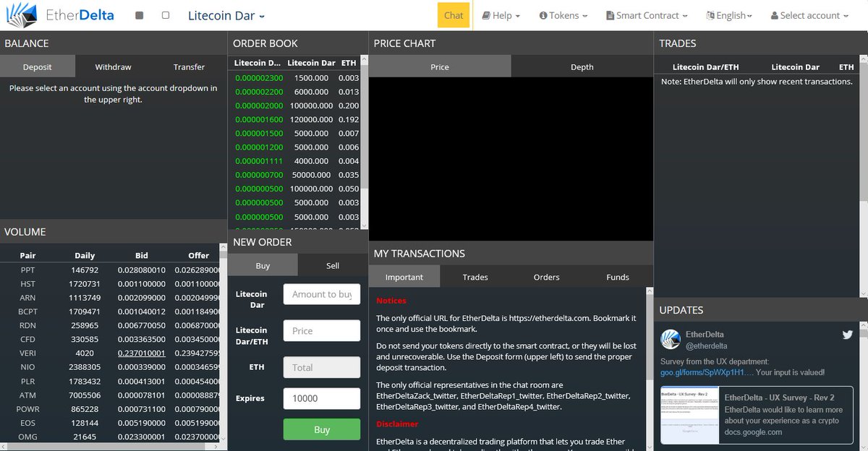The image size is (868, 451).
Task: Click the Daily column header in Volume
Action: (85, 255)
